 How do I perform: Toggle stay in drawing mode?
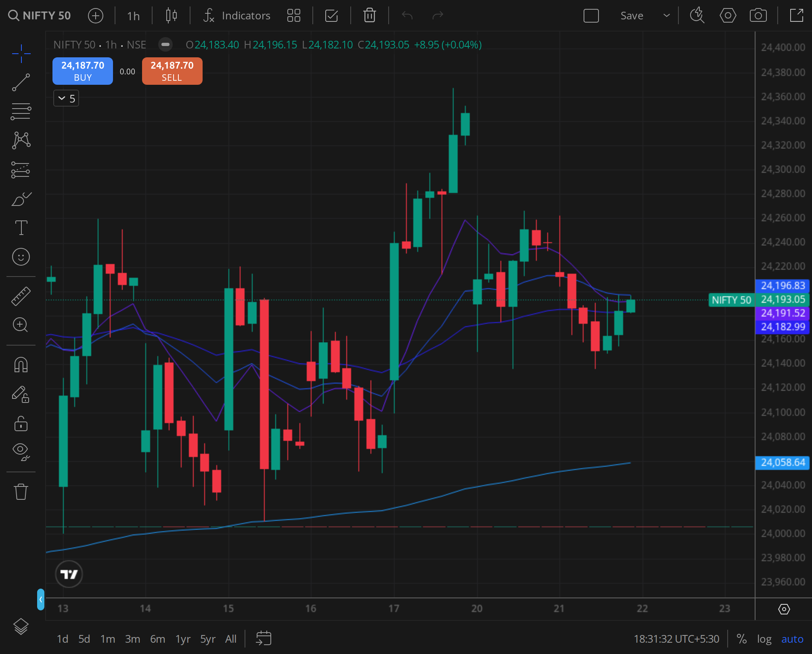[x=21, y=394]
